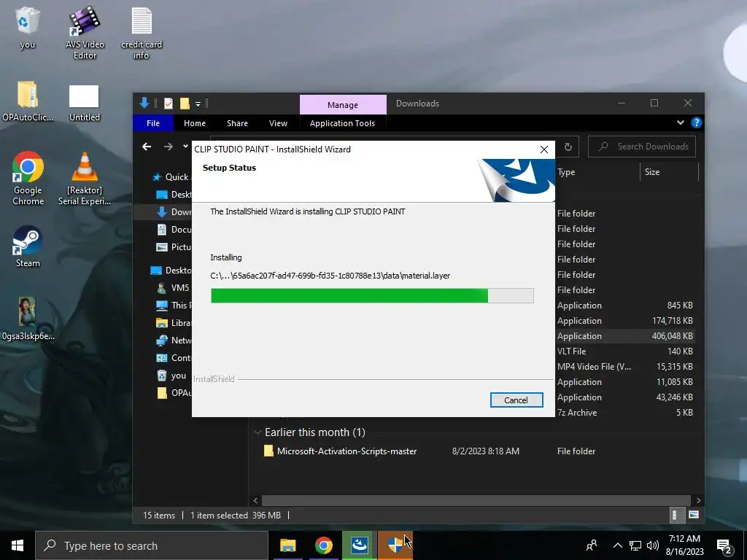Select 'you' Recycle Bin in navigation pane
The height and width of the screenshot is (560, 747).
pos(172,376)
